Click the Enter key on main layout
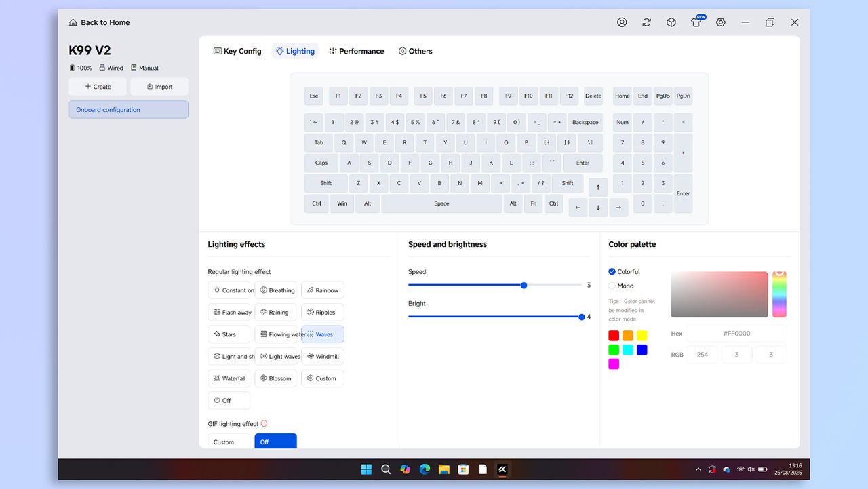 [x=583, y=163]
